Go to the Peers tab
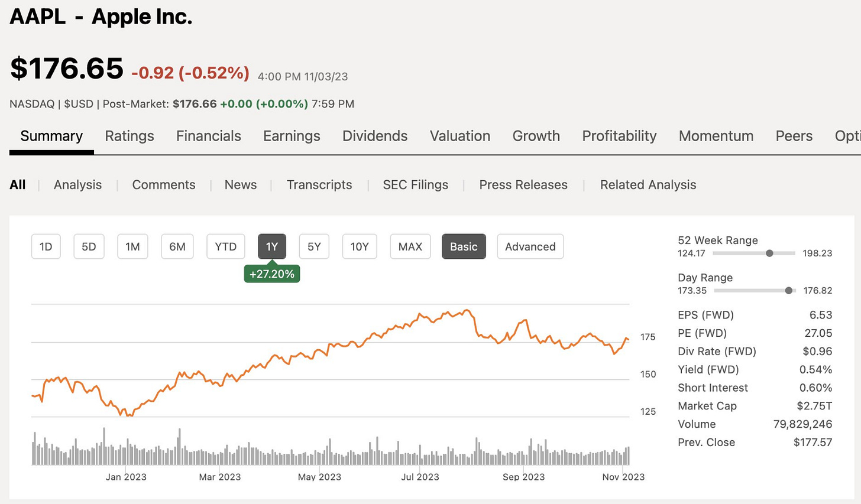The height and width of the screenshot is (504, 861). [794, 136]
